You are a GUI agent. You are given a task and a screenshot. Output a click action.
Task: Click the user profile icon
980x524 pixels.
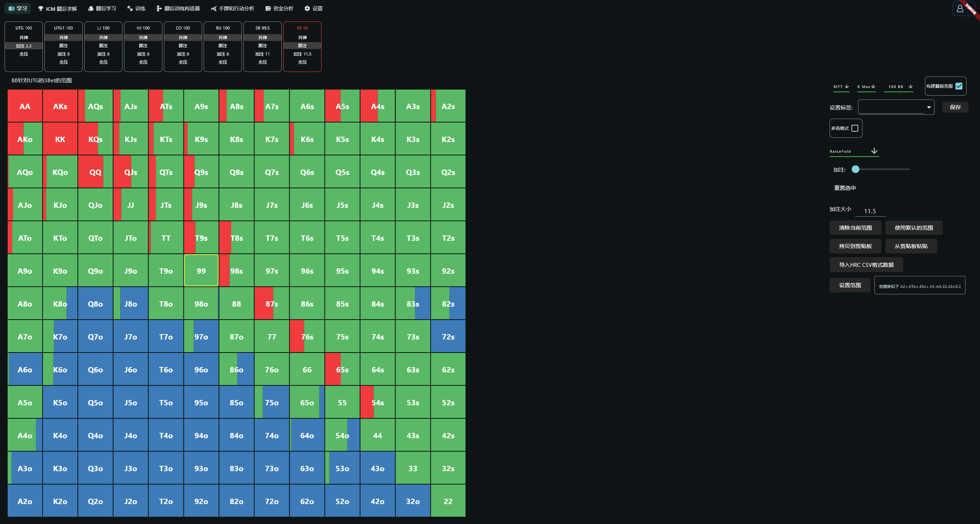pos(960,8)
